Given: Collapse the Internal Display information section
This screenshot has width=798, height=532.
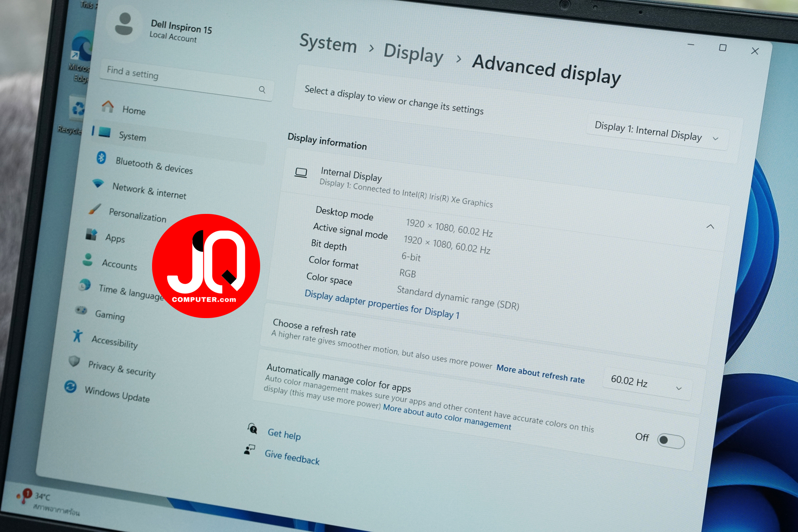Looking at the screenshot, I should [x=710, y=226].
